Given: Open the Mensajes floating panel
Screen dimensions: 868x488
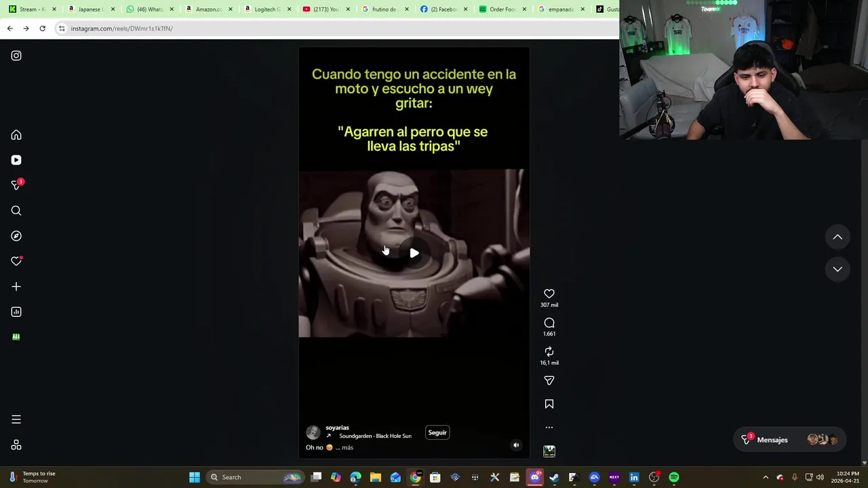Looking at the screenshot, I should (790, 440).
